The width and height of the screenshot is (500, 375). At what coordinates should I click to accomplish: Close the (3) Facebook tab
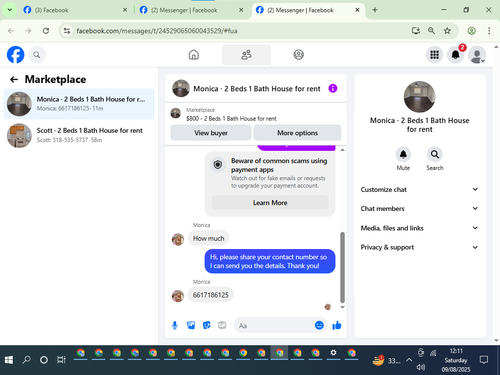125,10
